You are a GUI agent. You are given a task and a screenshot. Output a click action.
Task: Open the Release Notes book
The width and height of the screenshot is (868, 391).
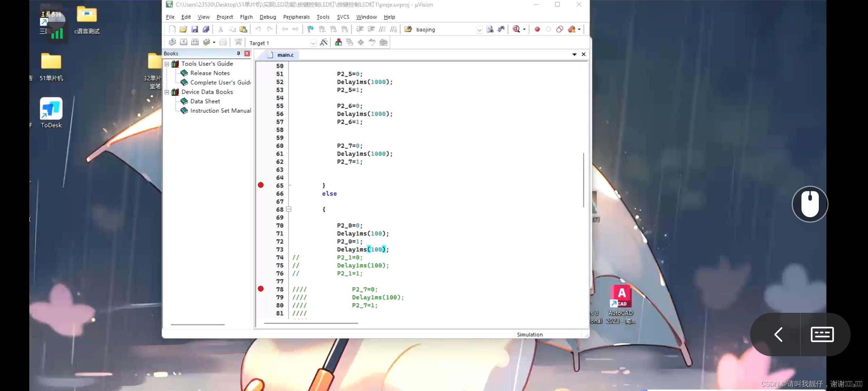point(210,73)
